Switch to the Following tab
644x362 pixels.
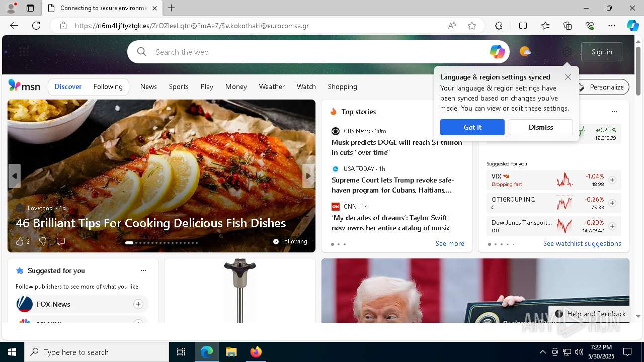coord(108,86)
